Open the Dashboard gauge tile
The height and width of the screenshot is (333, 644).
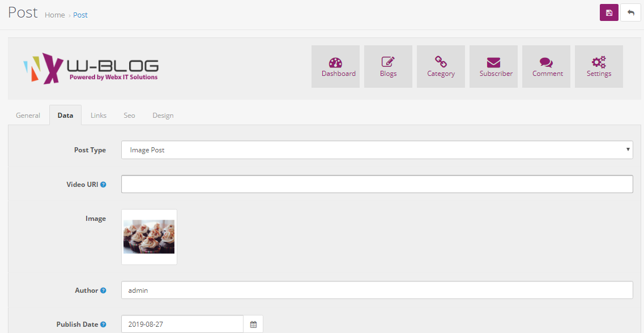335,66
